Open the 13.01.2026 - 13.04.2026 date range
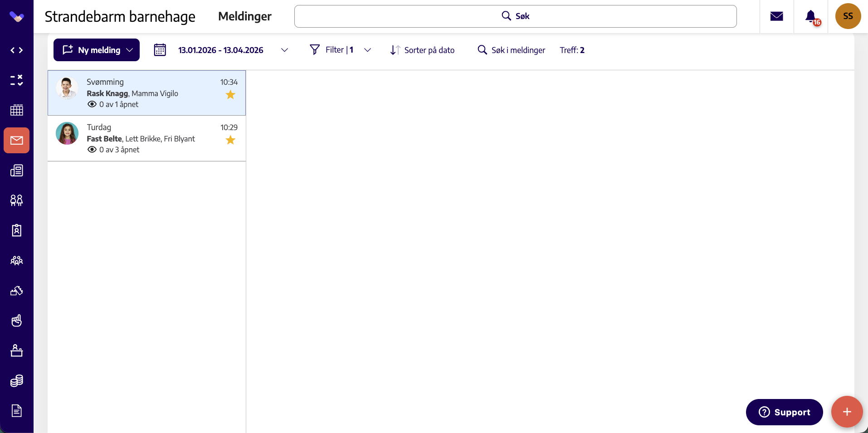Image resolution: width=868 pixels, height=433 pixels. [x=221, y=50]
